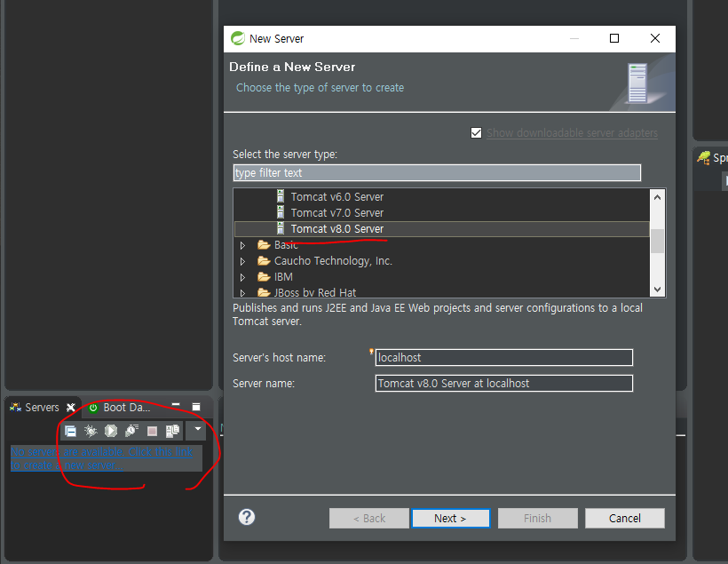
Task: Maximize the Servers view panel
Action: pyautogui.click(x=196, y=407)
